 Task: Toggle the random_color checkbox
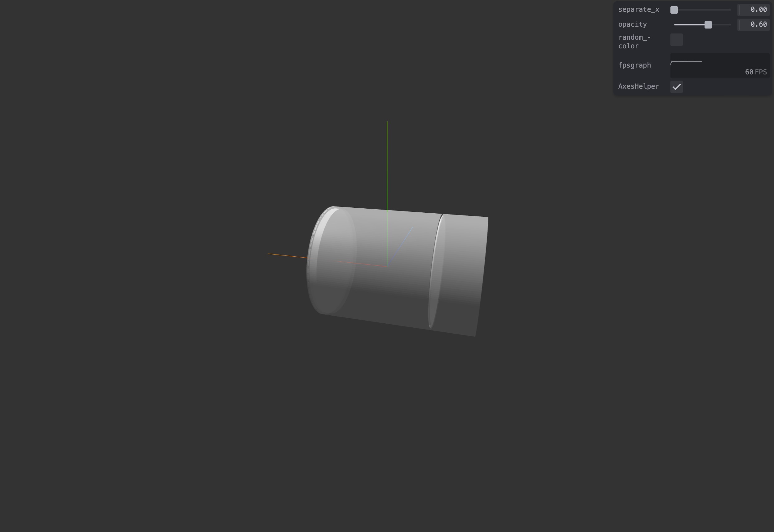tap(676, 40)
